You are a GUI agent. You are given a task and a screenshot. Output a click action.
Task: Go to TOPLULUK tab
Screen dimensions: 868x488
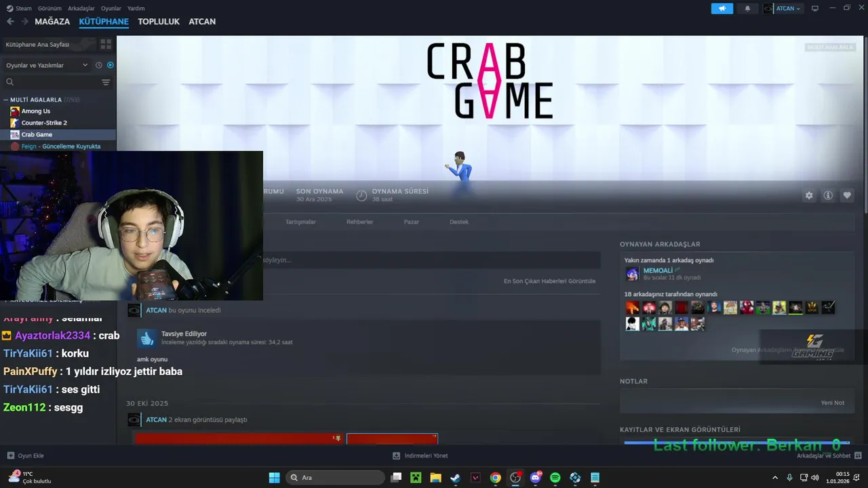pyautogui.click(x=159, y=22)
